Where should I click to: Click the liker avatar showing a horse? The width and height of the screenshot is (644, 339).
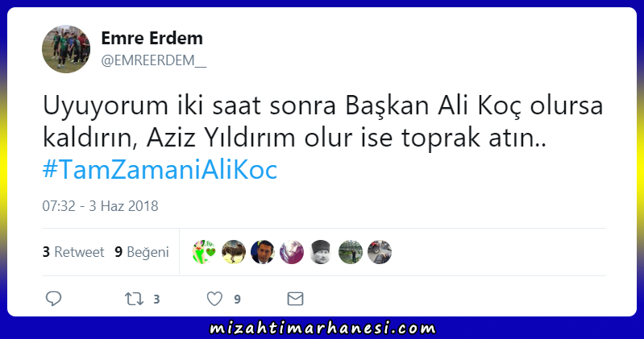(x=234, y=251)
